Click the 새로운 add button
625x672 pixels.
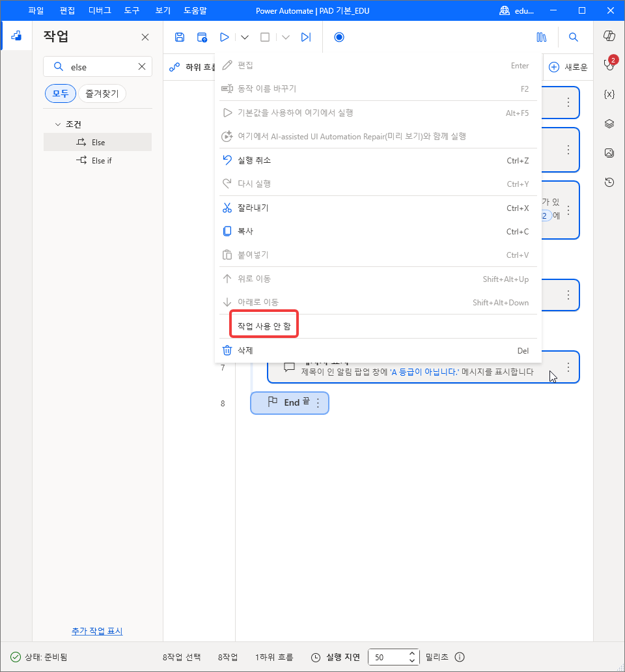(x=568, y=67)
